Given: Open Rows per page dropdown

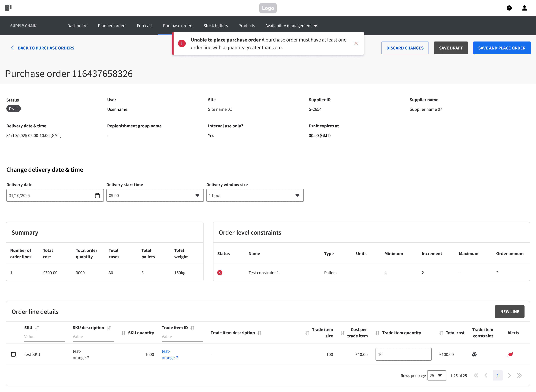Looking at the screenshot, I should 436,375.
